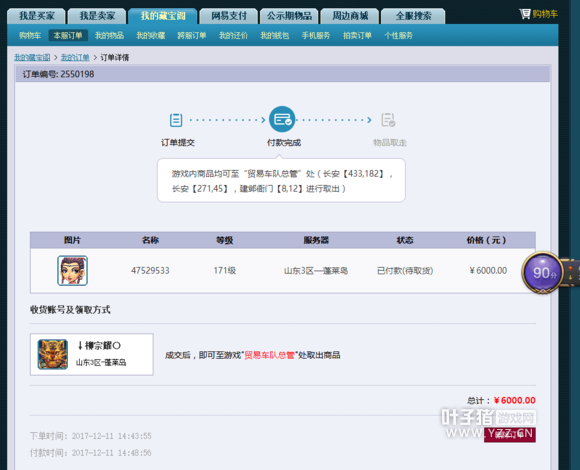This screenshot has height=470, width=580.
Task: Follow the 我的藏宝阁 breadcrumb link
Action: [32, 57]
